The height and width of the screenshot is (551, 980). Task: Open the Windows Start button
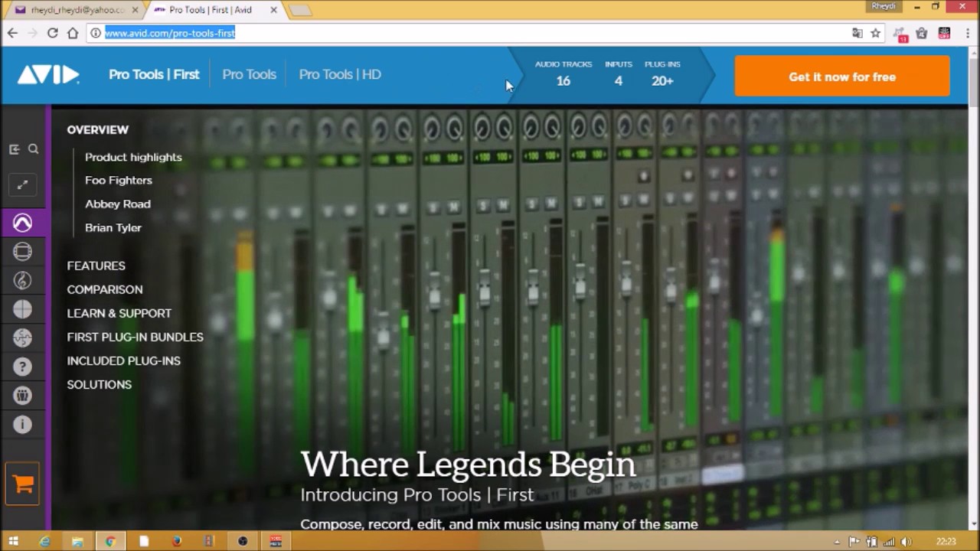point(13,541)
